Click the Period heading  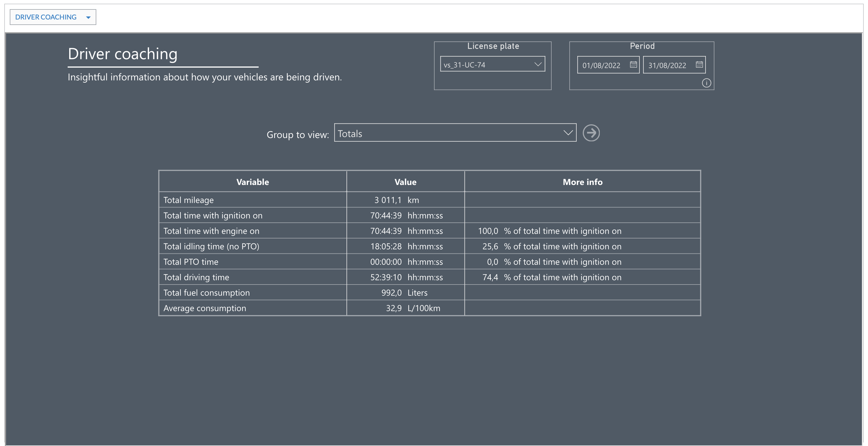click(x=642, y=46)
